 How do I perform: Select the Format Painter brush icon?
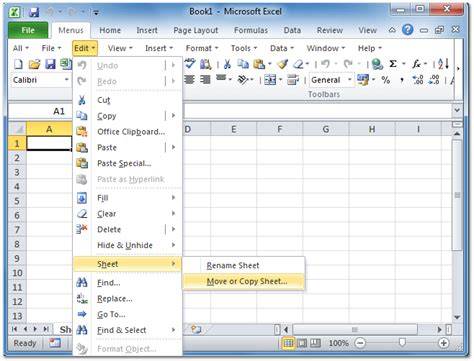[282, 64]
